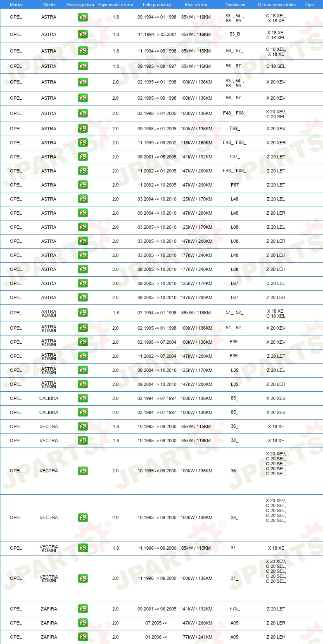Select the engine code C 18 SEL cell
Image resolution: width=323 pixels, height=644 pixels.
click(276, 66)
